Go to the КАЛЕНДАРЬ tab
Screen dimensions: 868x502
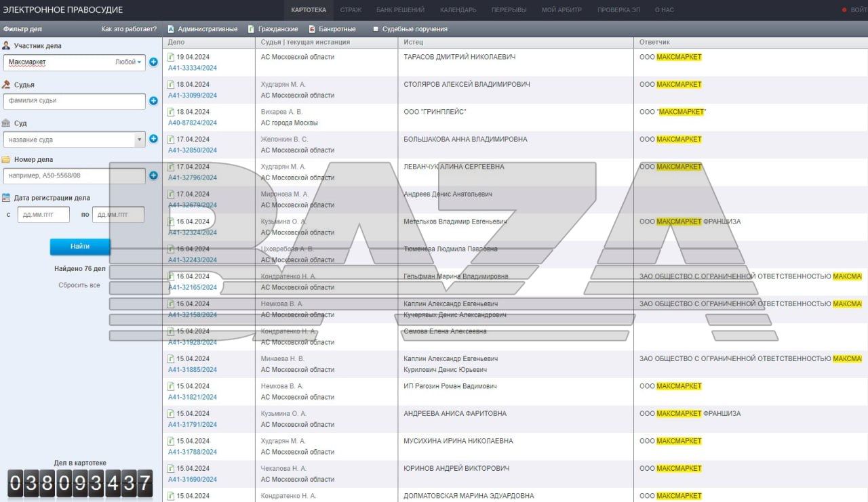tap(458, 10)
